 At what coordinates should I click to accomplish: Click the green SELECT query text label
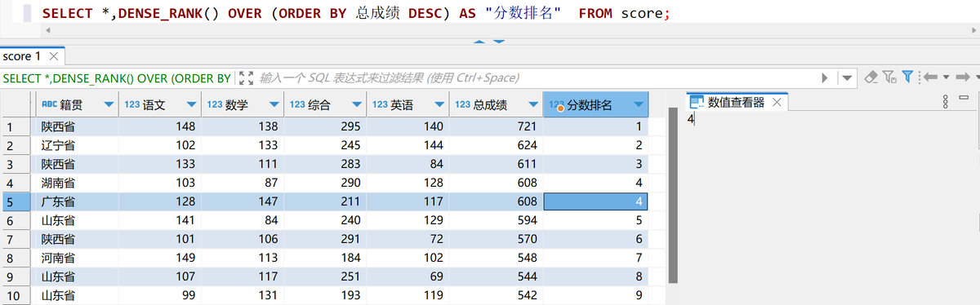[117, 78]
